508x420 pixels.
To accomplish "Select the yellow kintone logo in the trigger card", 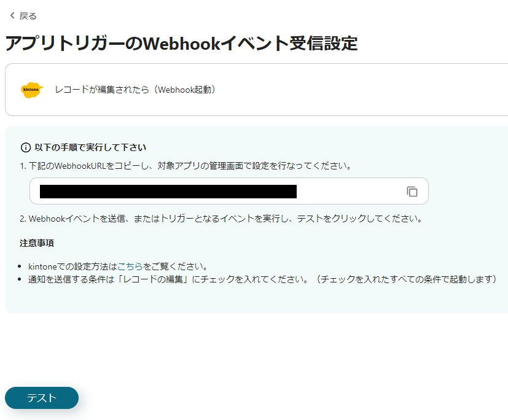I will click(31, 90).
